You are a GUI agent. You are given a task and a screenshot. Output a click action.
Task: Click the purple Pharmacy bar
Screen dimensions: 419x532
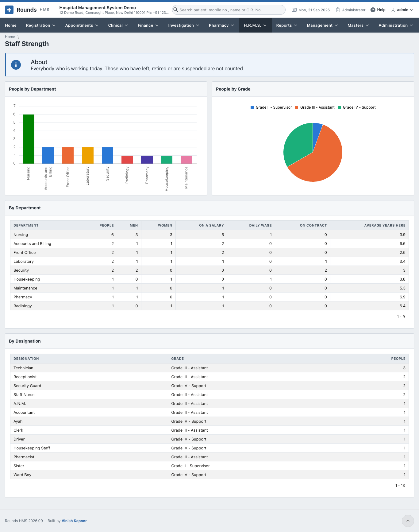(x=147, y=160)
